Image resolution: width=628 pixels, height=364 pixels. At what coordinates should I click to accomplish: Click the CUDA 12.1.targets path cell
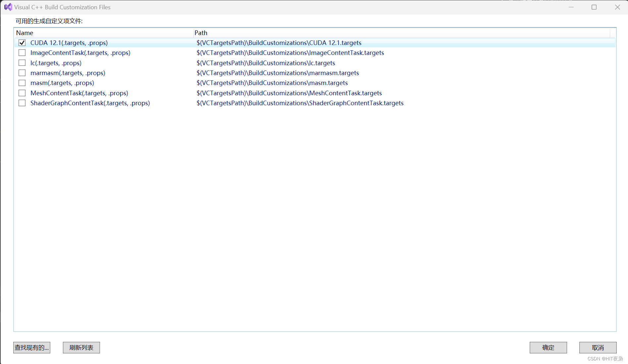click(x=279, y=43)
